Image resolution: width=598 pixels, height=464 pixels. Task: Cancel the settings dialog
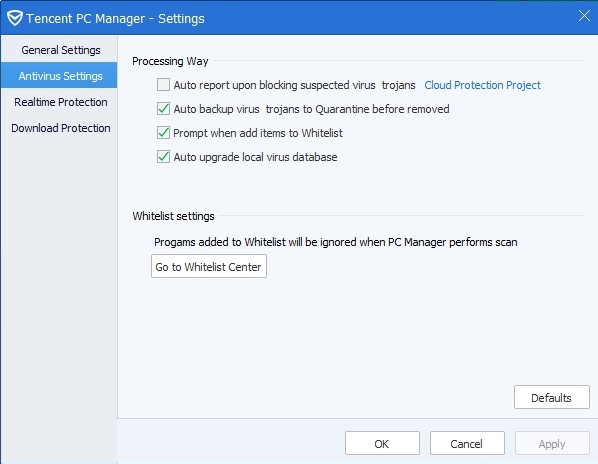click(467, 443)
